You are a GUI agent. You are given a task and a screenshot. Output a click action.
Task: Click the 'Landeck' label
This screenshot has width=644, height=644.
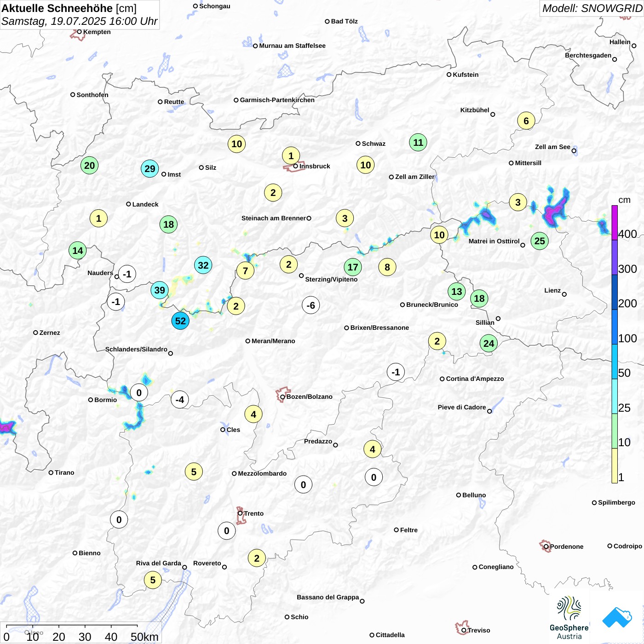[145, 204]
